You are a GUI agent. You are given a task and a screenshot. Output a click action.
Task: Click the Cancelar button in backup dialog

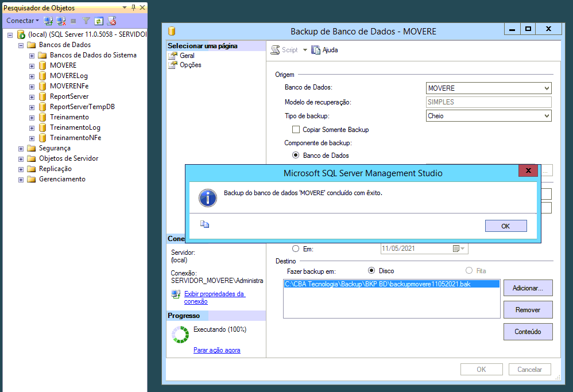pyautogui.click(x=529, y=370)
